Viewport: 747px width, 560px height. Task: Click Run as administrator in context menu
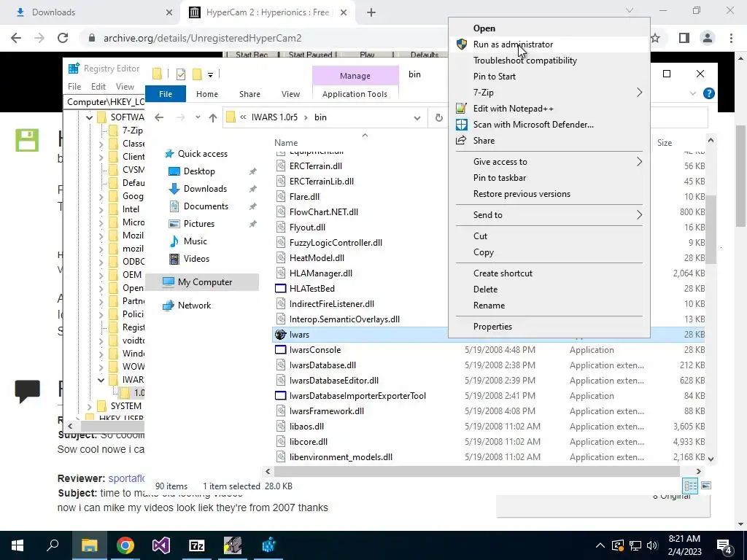click(513, 44)
